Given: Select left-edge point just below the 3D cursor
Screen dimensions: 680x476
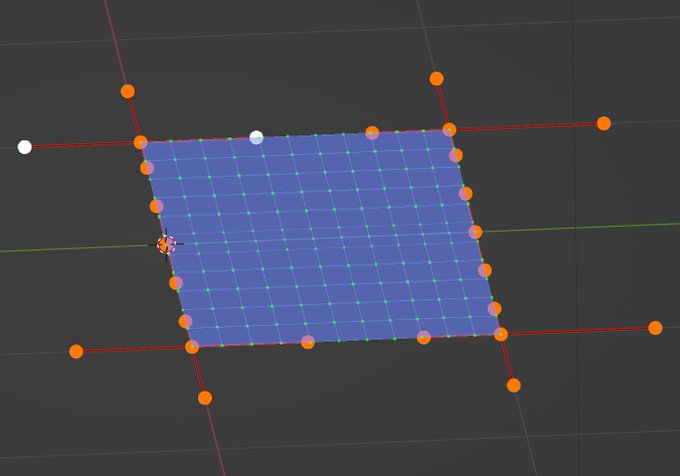Looking at the screenshot, I should [x=176, y=283].
